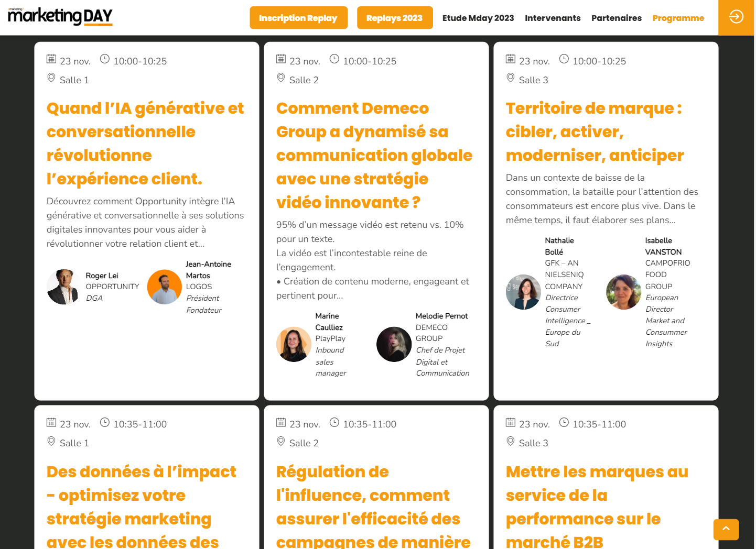The image size is (756, 549).
Task: Click Melodie Pernot's speaker photo
Action: (x=394, y=344)
